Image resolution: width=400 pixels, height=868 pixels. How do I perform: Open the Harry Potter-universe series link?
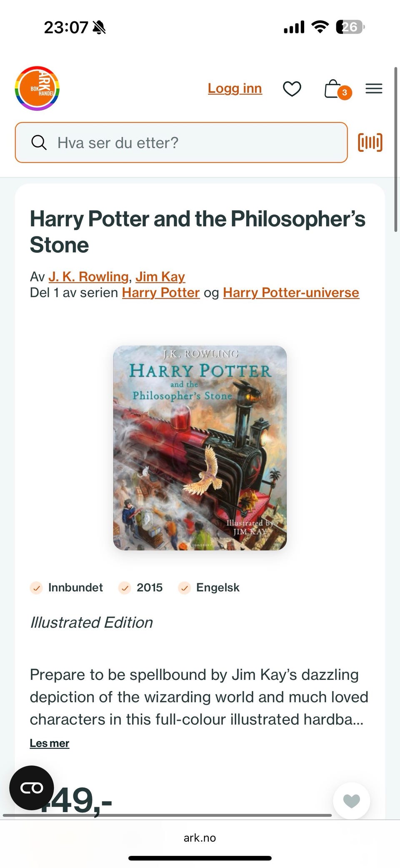click(x=291, y=292)
